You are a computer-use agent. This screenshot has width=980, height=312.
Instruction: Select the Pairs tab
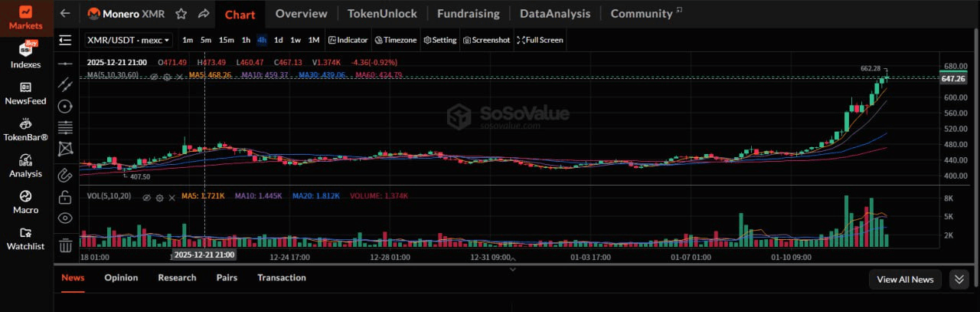coord(227,278)
